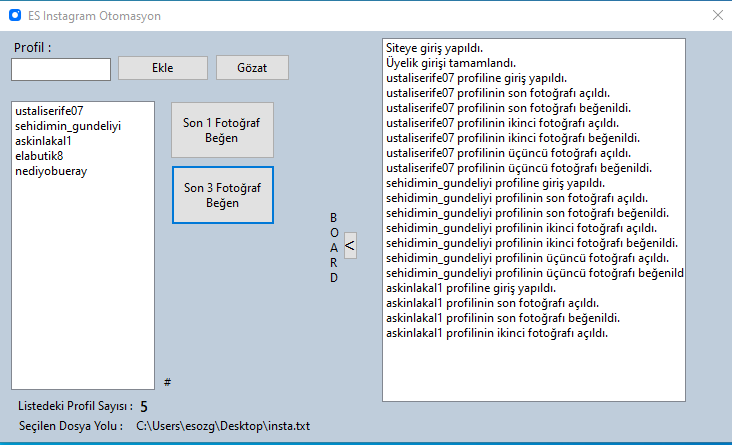The image size is (732, 445).
Task: Click the 'Profil :' label
Action: 32,48
